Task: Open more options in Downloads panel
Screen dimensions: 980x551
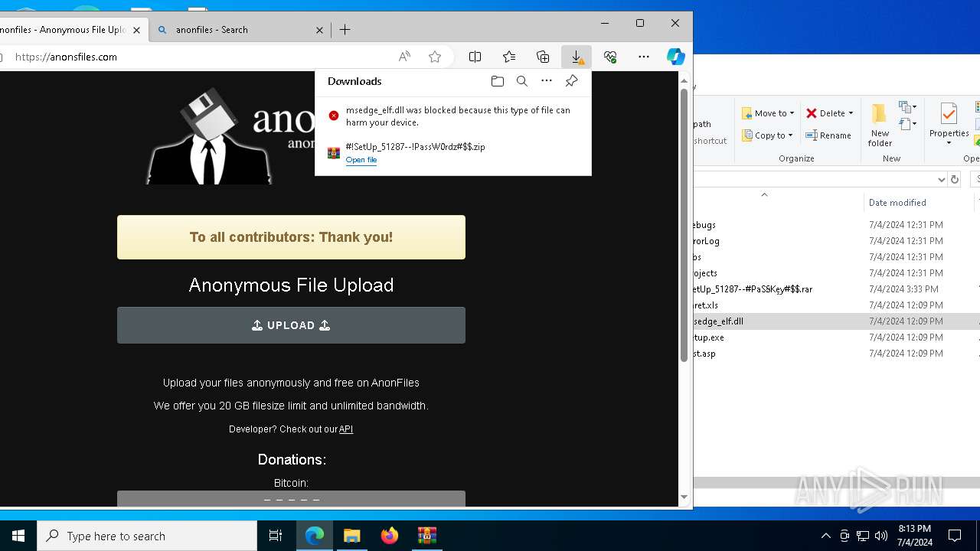Action: pyautogui.click(x=547, y=81)
